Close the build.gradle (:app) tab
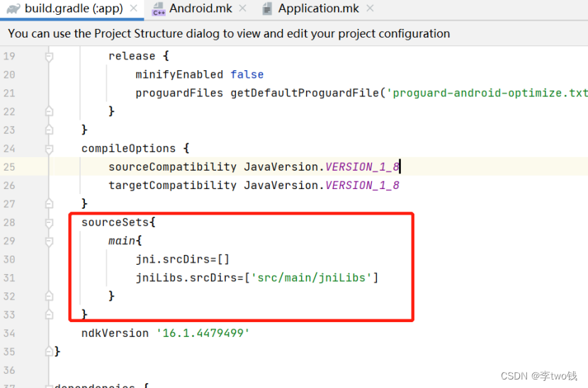Viewport: 588px width, 388px height. click(133, 8)
